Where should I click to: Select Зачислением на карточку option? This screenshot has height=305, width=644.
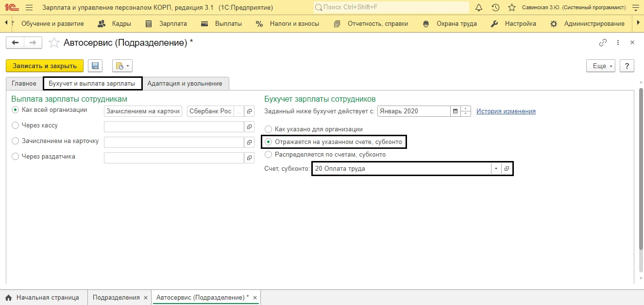click(x=16, y=141)
